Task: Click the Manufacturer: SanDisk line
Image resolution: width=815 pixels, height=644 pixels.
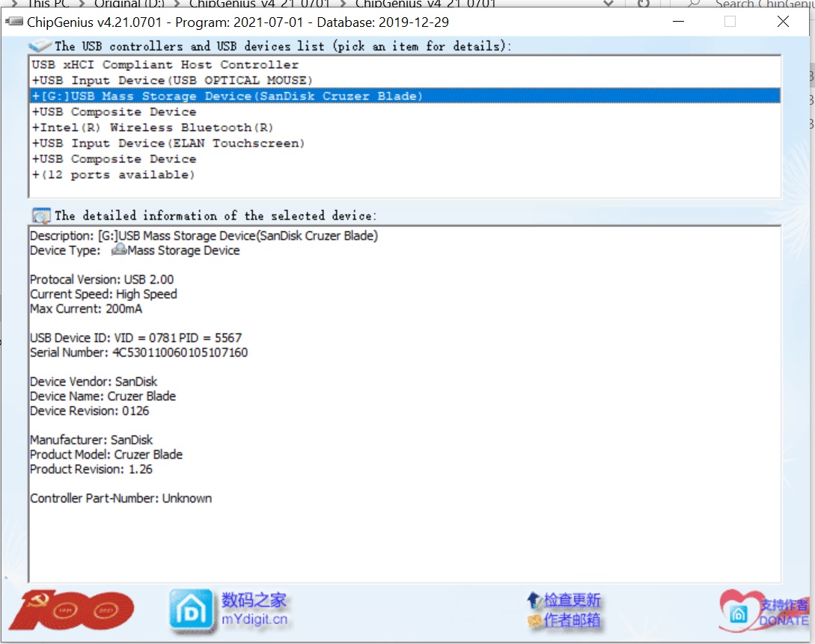Action: pos(91,440)
